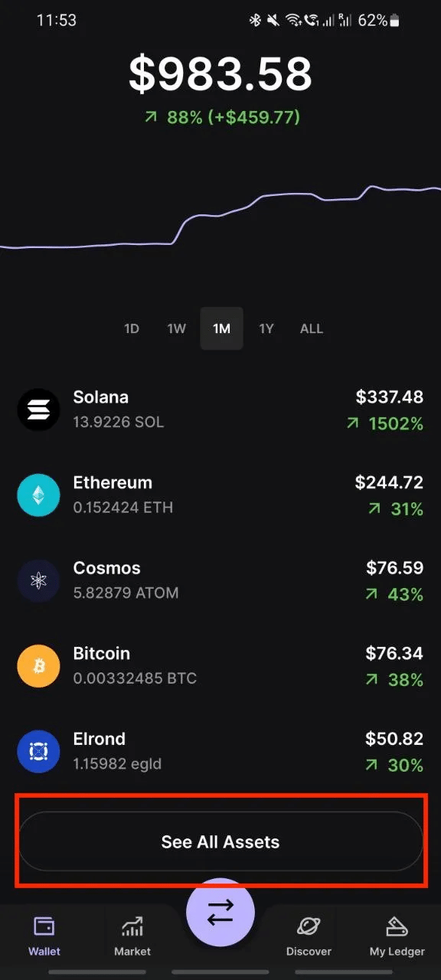Image resolution: width=441 pixels, height=980 pixels.
Task: Select the ALL timeframe tab
Action: coord(312,328)
